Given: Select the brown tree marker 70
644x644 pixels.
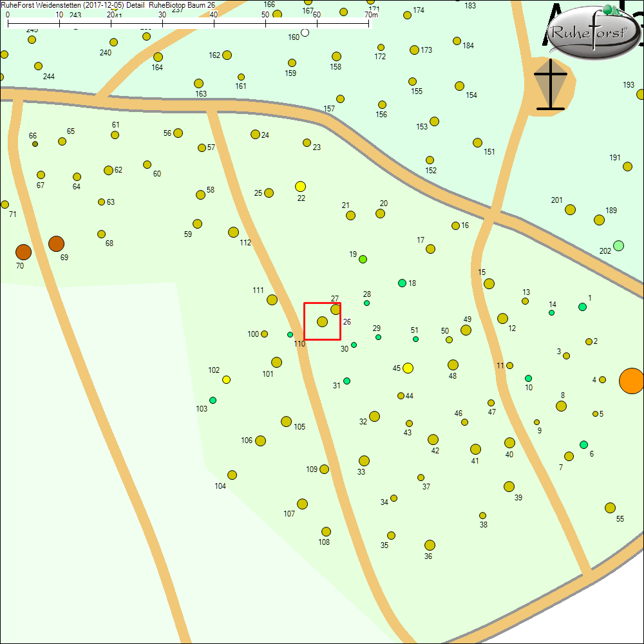Looking at the screenshot, I should click(23, 252).
